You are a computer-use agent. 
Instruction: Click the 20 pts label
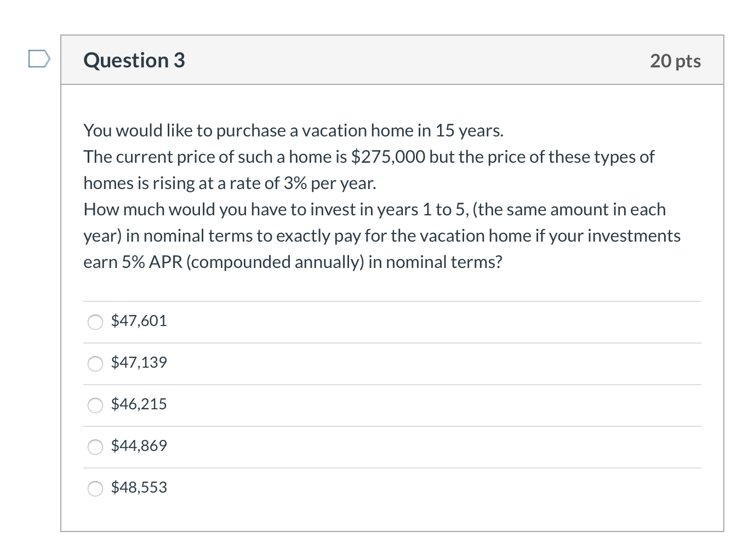(676, 61)
